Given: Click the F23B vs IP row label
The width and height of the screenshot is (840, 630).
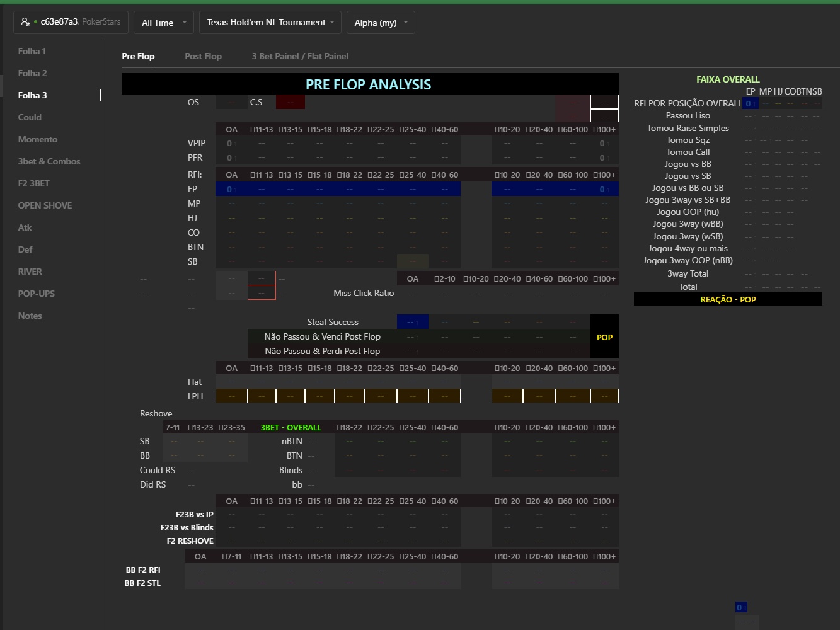Looking at the screenshot, I should click(x=194, y=515).
